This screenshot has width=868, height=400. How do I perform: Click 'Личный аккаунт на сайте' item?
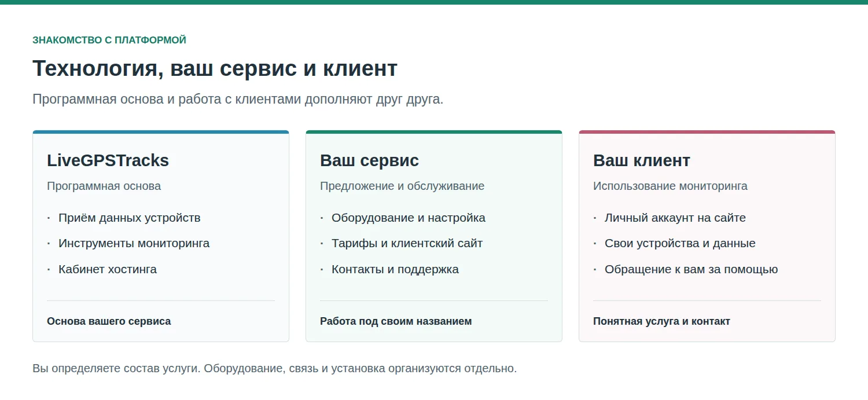(x=675, y=218)
